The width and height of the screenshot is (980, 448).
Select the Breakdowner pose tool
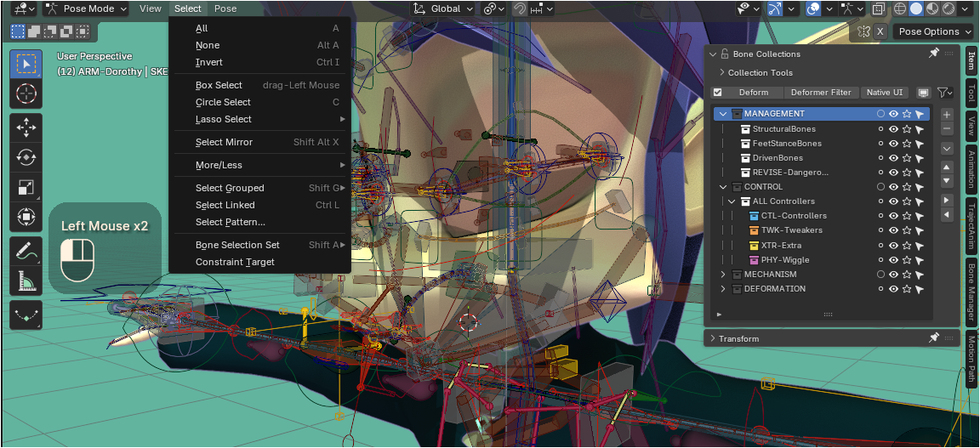tap(26, 315)
